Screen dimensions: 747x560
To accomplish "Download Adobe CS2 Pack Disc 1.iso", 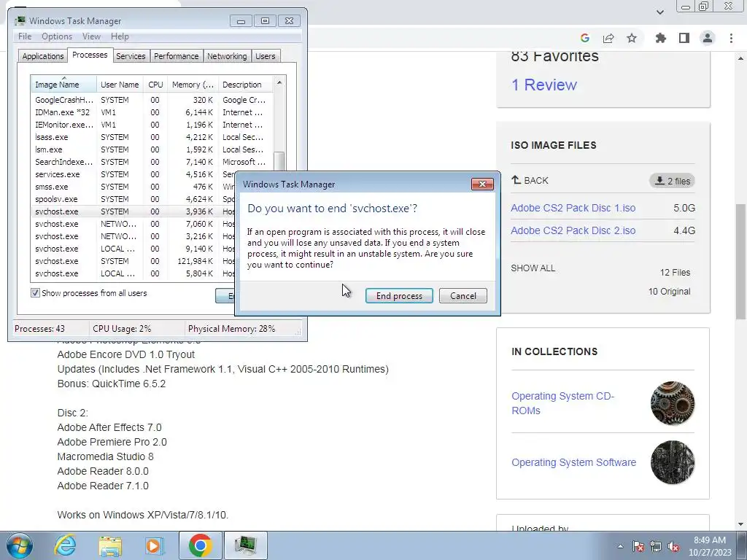I will click(x=573, y=208).
